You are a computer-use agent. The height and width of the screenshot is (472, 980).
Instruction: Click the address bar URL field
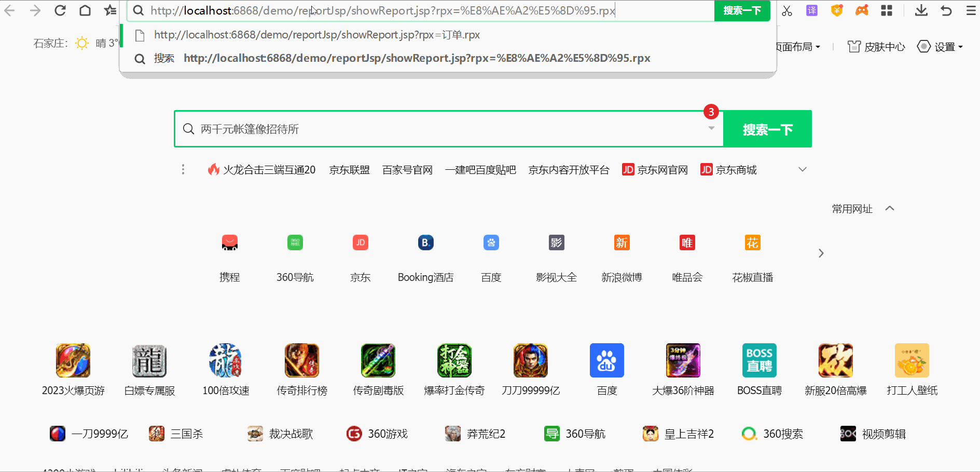pyautogui.click(x=420, y=10)
